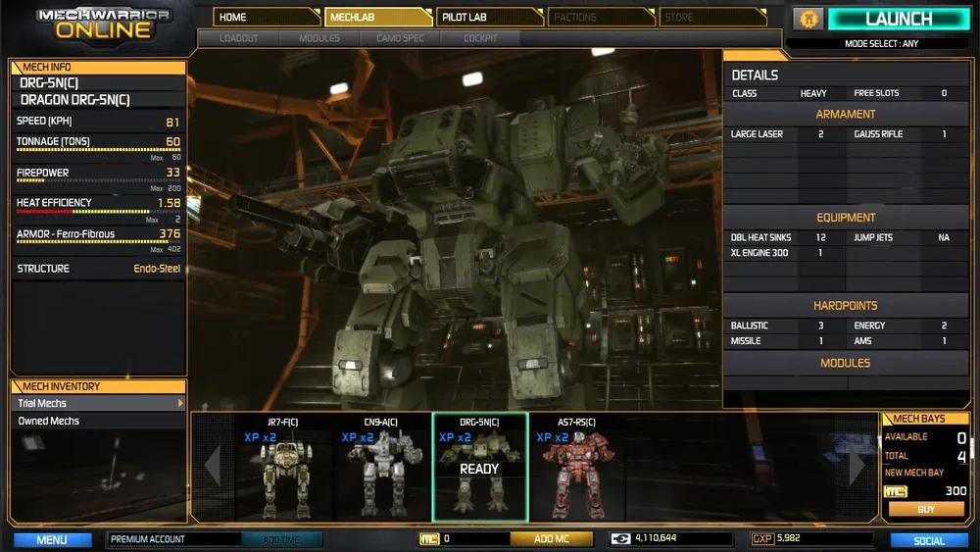Expand Trial Mechs inventory category
Viewport: 980px width, 552px height.
click(x=98, y=403)
